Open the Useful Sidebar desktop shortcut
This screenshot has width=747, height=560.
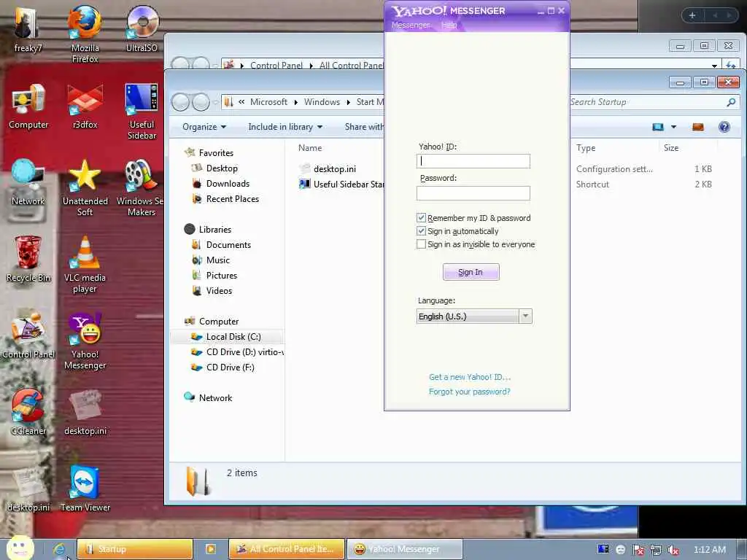click(142, 111)
